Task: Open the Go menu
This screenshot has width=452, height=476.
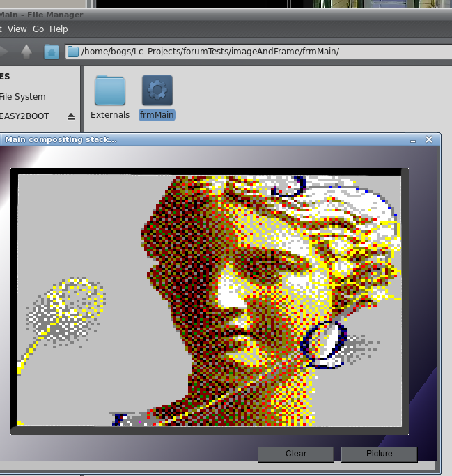Action: pyautogui.click(x=38, y=29)
